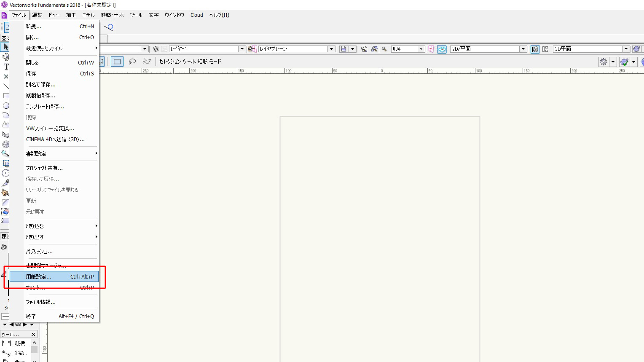Choose パブリッシュ... menu entry

(54, 251)
